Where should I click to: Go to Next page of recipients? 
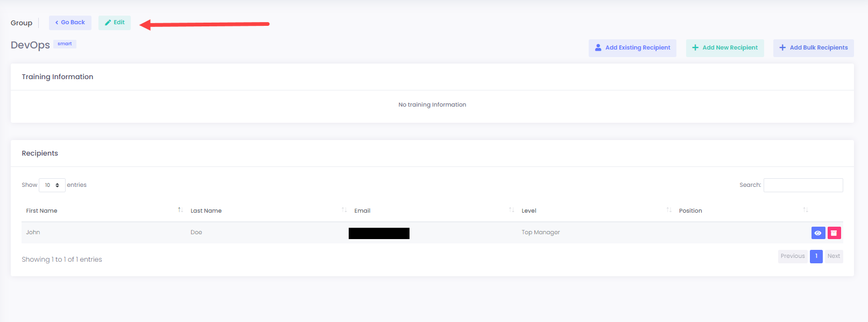[834, 256]
